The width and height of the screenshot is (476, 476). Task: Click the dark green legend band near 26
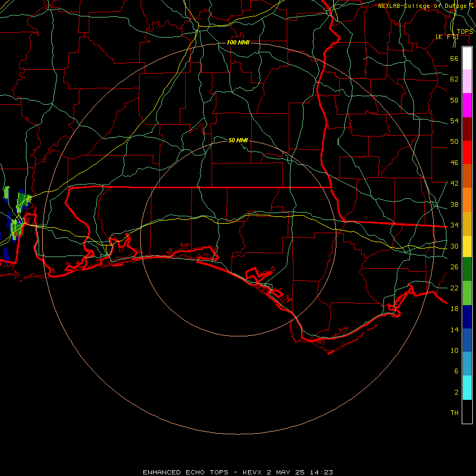pyautogui.click(x=467, y=269)
